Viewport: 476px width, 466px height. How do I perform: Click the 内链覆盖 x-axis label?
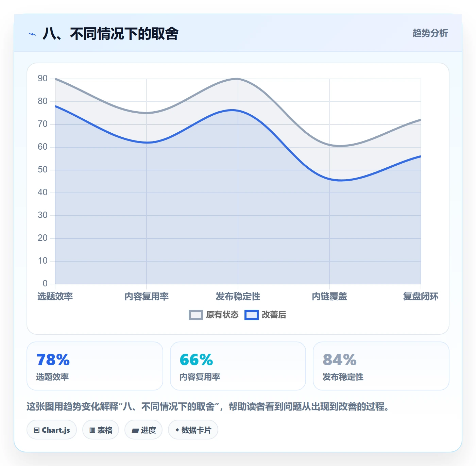coord(329,297)
